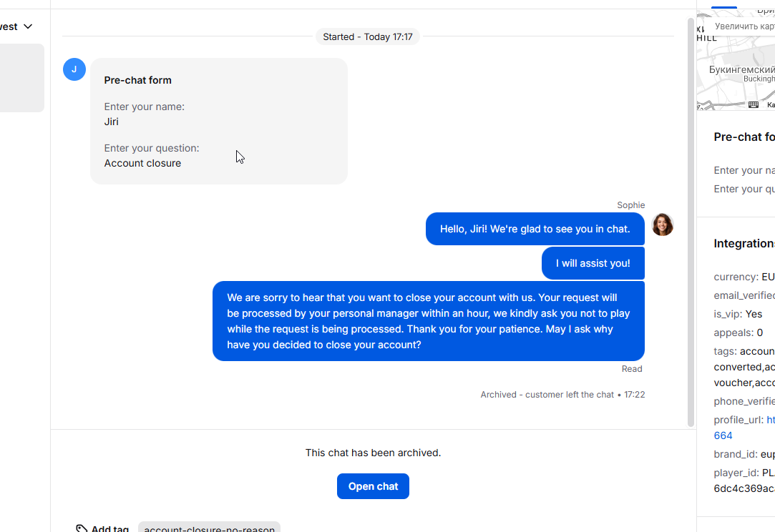This screenshot has height=532, width=775.
Task: Select the highlighted chat in left list
Action: tap(21, 77)
